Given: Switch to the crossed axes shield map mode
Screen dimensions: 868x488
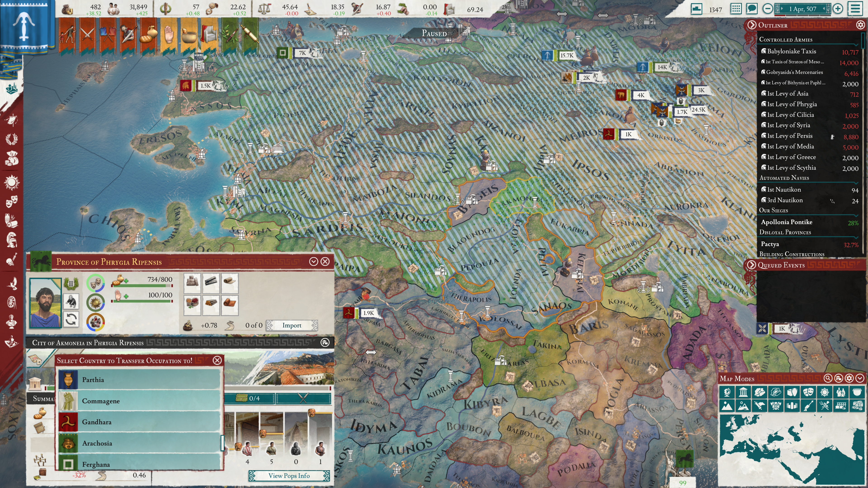Looking at the screenshot, I should point(776,406).
